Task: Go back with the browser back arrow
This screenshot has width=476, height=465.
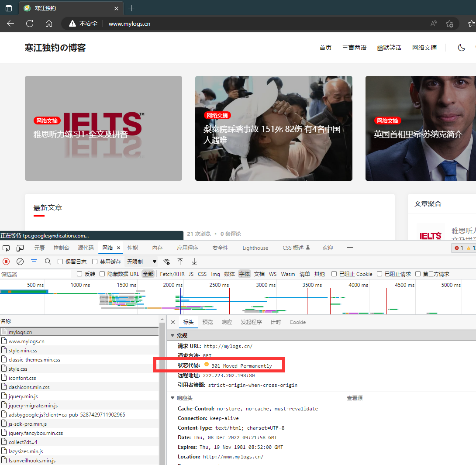Action: pyautogui.click(x=10, y=24)
